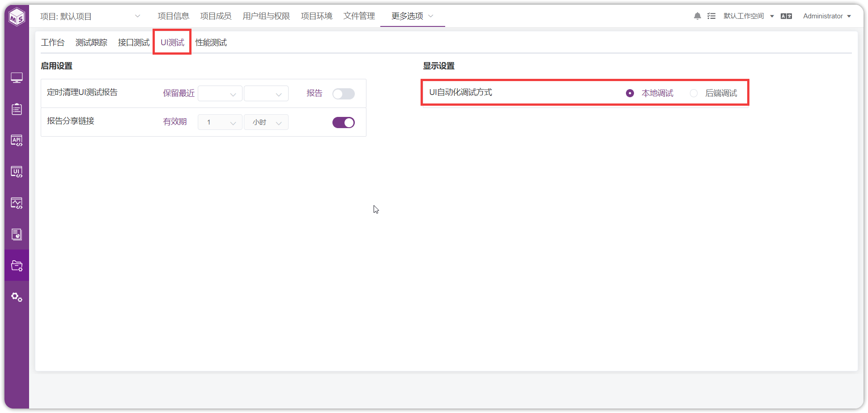Click the language switch icon
The width and height of the screenshot is (868, 413).
[787, 16]
